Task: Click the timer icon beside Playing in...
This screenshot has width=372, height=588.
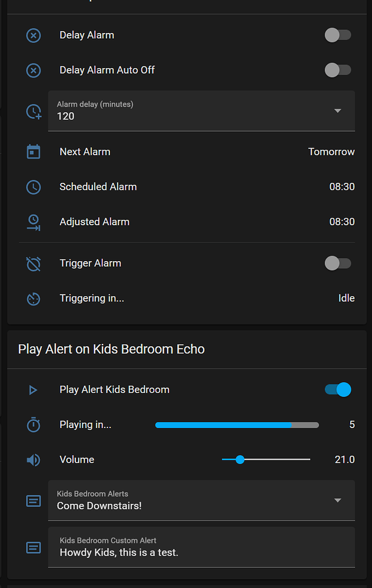Action: tap(34, 425)
